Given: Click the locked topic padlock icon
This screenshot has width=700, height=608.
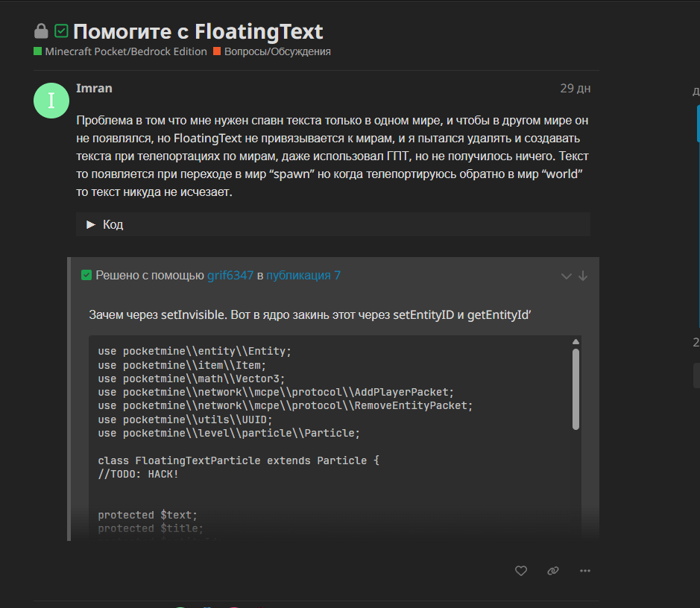Looking at the screenshot, I should pyautogui.click(x=41, y=31).
